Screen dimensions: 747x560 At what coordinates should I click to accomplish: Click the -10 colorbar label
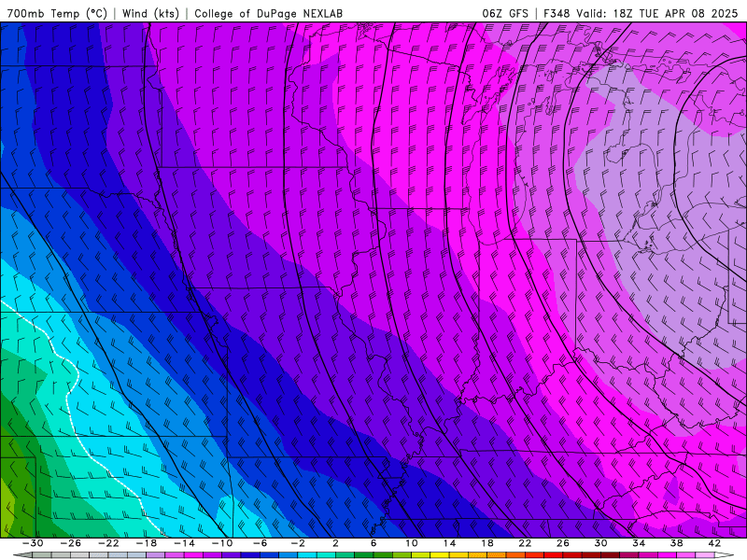pyautogui.click(x=221, y=543)
